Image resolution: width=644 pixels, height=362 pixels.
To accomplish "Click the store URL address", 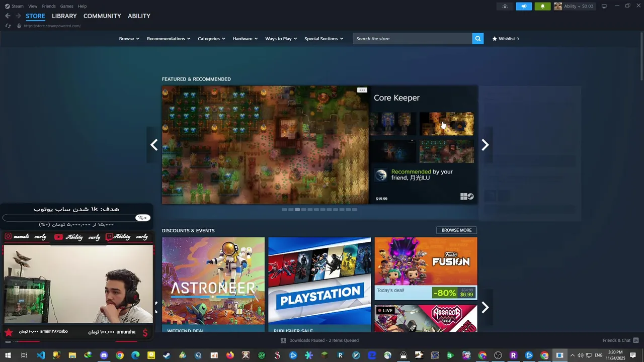I will click(x=52, y=26).
